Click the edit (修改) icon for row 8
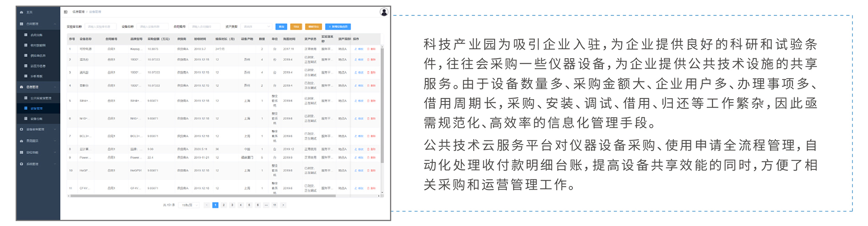Viewport: 868px width, 226px height. coord(359,149)
